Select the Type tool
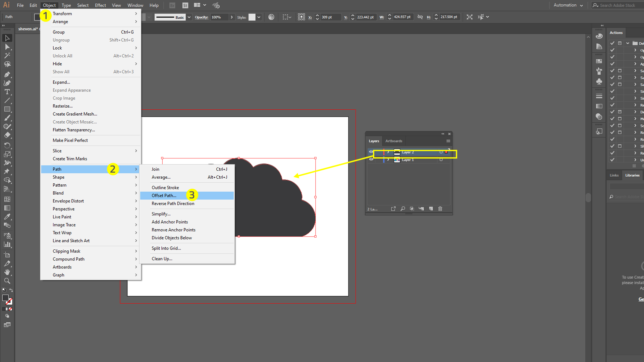 tap(7, 92)
